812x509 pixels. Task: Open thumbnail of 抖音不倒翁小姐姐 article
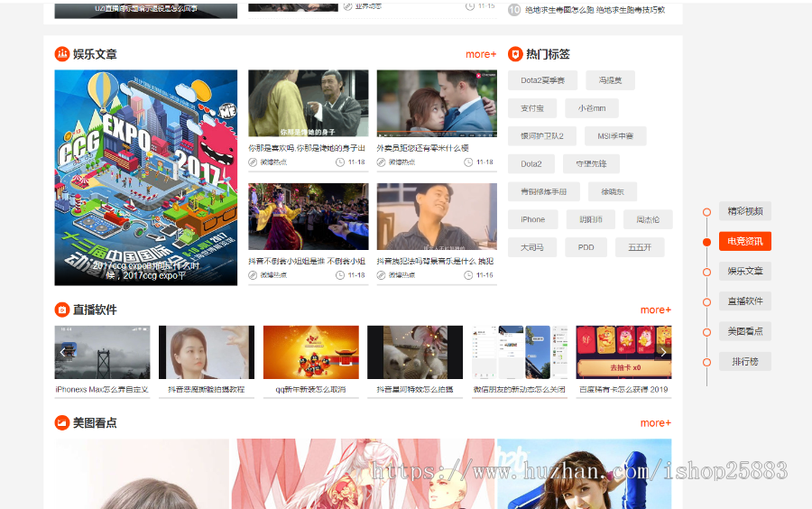coord(309,217)
